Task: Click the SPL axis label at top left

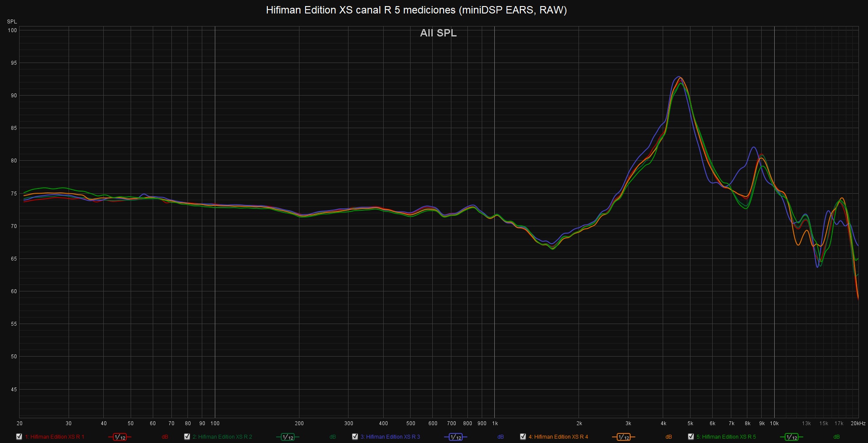Action: click(12, 22)
